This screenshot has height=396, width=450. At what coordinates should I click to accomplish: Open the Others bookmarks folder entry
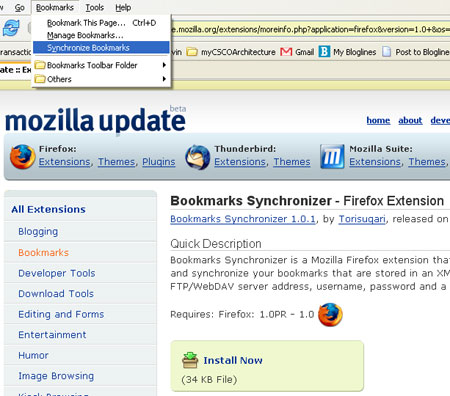[101, 79]
